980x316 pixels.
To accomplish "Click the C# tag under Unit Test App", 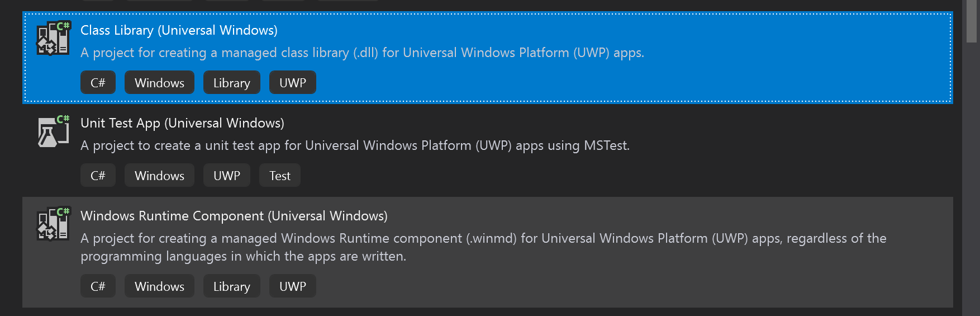I will 98,176.
